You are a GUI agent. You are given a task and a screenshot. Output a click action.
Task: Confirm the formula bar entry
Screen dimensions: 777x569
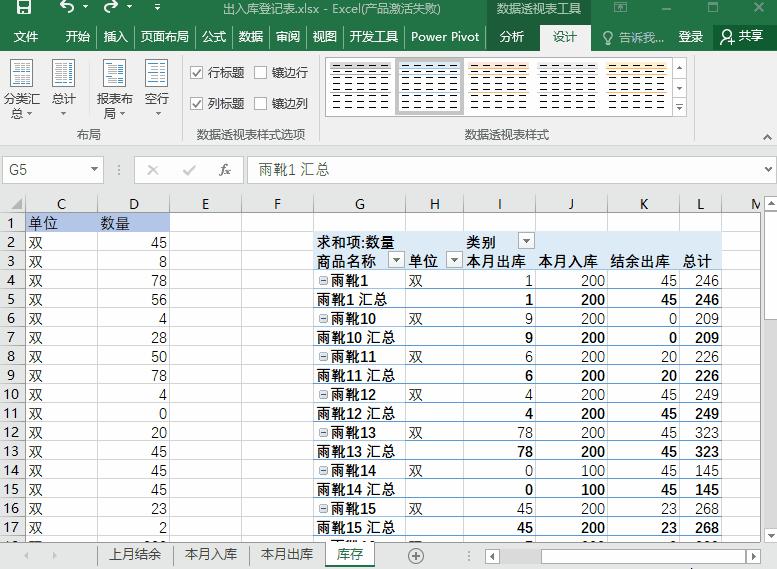pyautogui.click(x=189, y=171)
